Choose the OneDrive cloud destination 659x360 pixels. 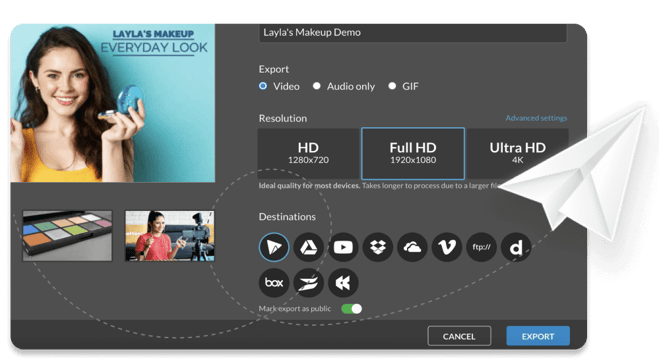point(412,247)
